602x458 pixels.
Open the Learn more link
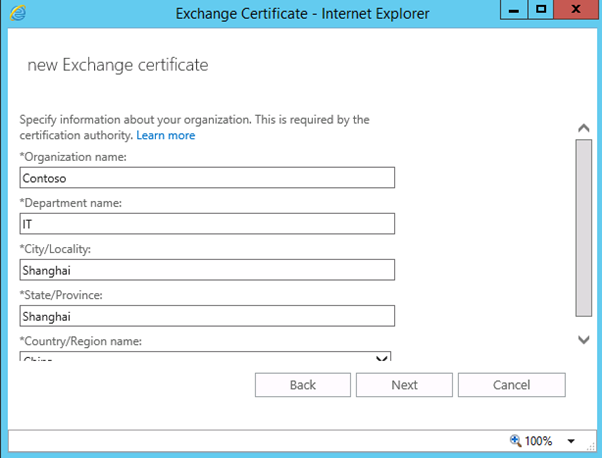click(x=165, y=136)
